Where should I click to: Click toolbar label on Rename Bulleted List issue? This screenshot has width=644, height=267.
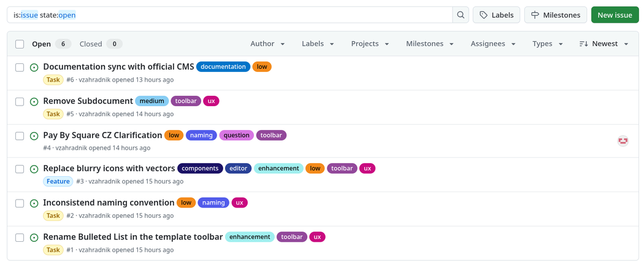pyautogui.click(x=291, y=237)
